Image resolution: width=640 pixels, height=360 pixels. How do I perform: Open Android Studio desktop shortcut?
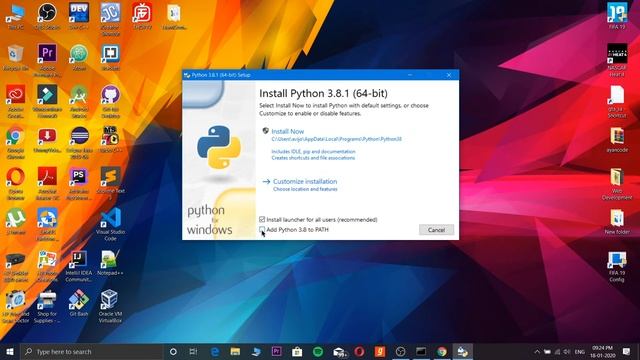coord(79,101)
